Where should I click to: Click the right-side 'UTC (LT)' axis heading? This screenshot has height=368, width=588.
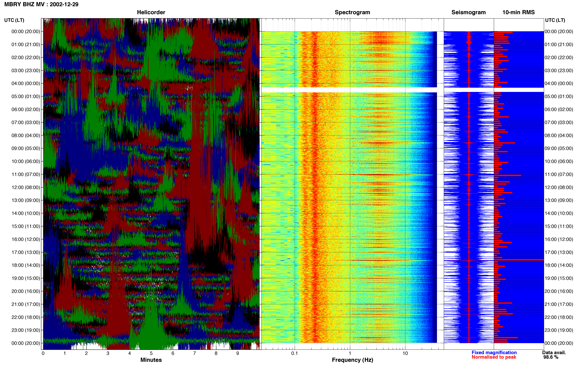click(555, 20)
